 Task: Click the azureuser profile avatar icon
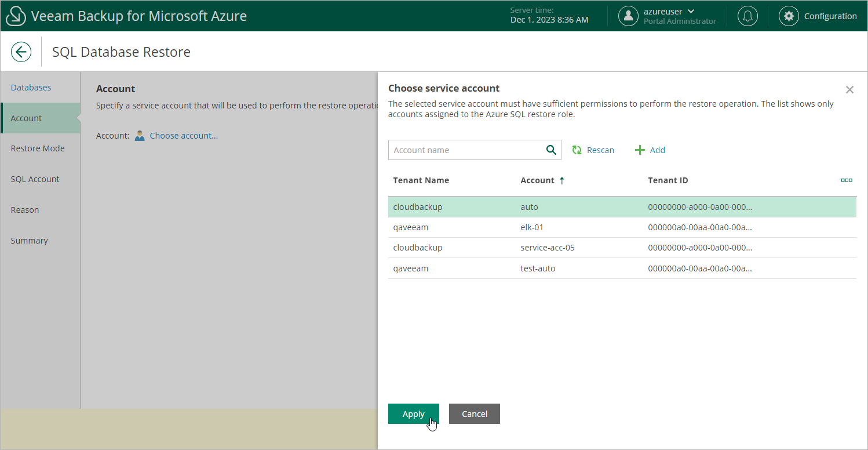tap(628, 16)
